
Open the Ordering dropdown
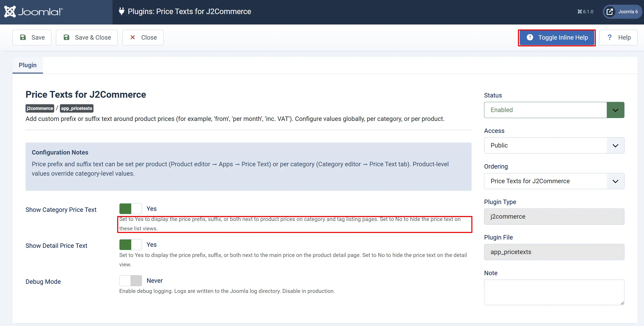pyautogui.click(x=554, y=181)
